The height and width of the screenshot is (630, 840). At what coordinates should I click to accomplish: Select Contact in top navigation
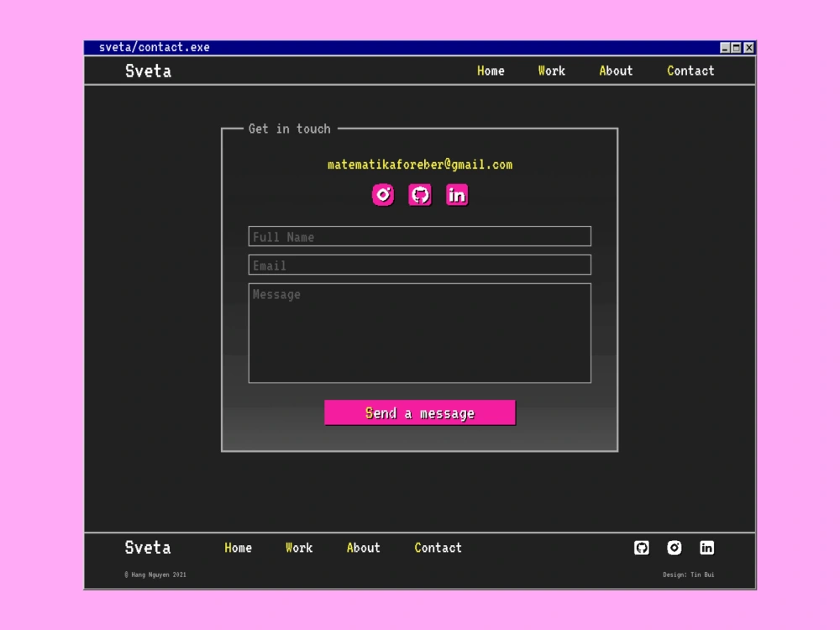tap(690, 71)
